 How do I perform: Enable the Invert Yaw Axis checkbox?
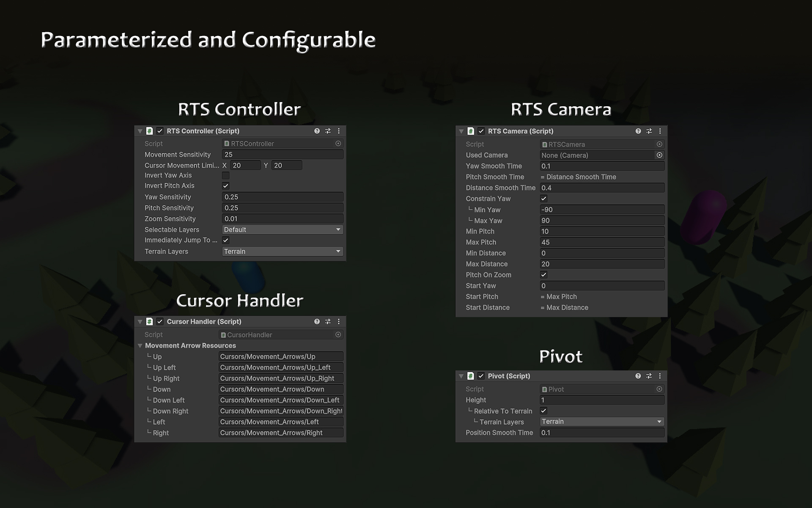click(226, 175)
